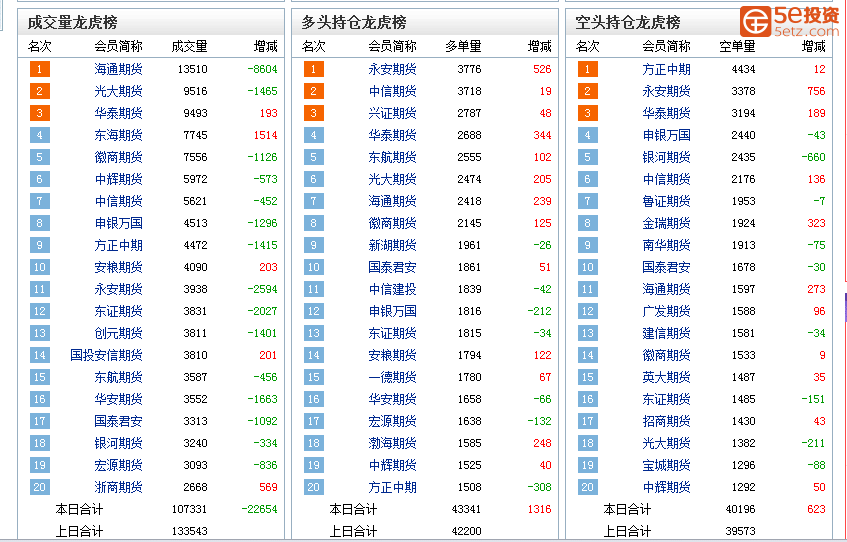Viewport: 847px width, 542px height.
Task: Select long position value 3776
Action: [469, 69]
